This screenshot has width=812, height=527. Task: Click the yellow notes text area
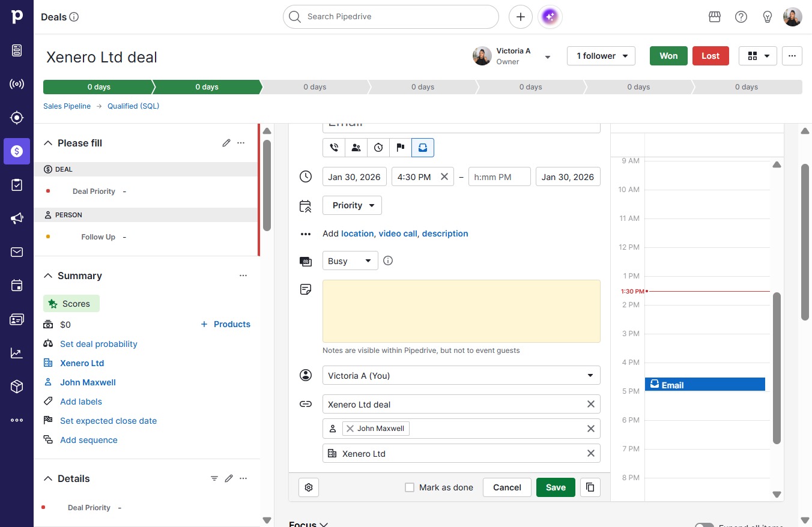tap(461, 311)
